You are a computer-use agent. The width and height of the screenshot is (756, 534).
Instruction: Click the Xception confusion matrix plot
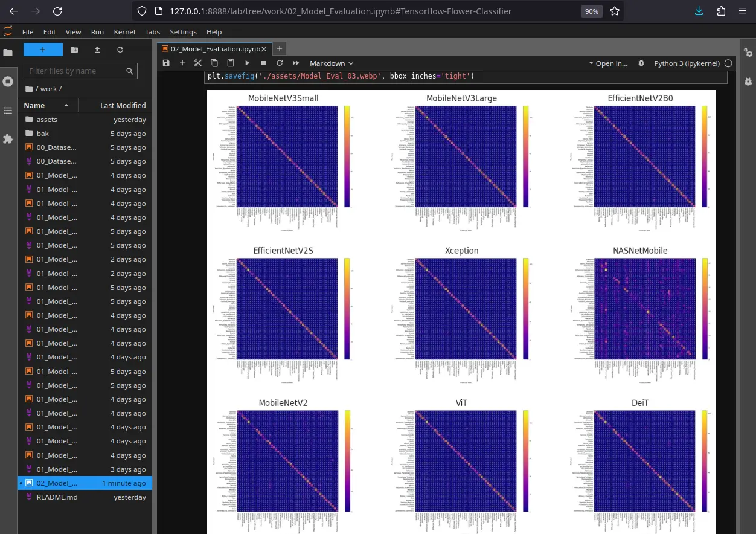pos(466,308)
